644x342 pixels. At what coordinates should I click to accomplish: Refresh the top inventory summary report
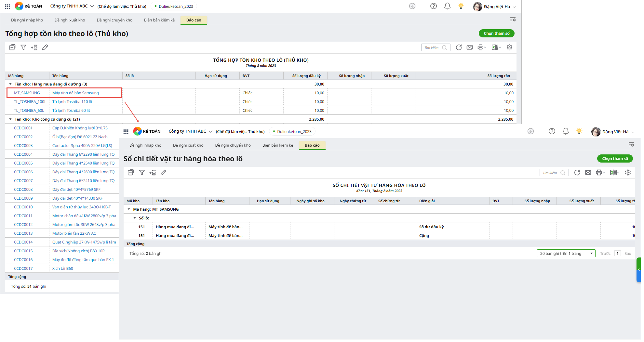pyautogui.click(x=459, y=47)
